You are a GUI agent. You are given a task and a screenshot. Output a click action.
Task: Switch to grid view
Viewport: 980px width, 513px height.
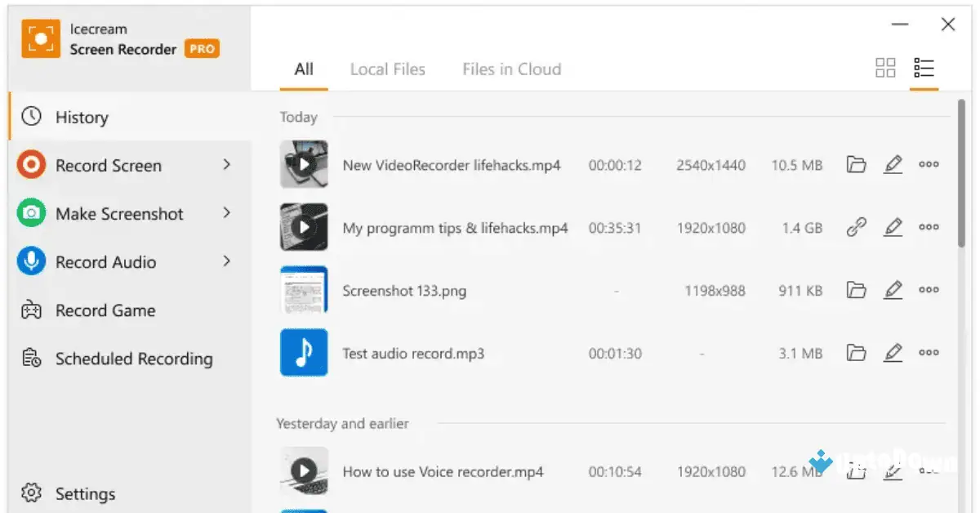(x=885, y=68)
